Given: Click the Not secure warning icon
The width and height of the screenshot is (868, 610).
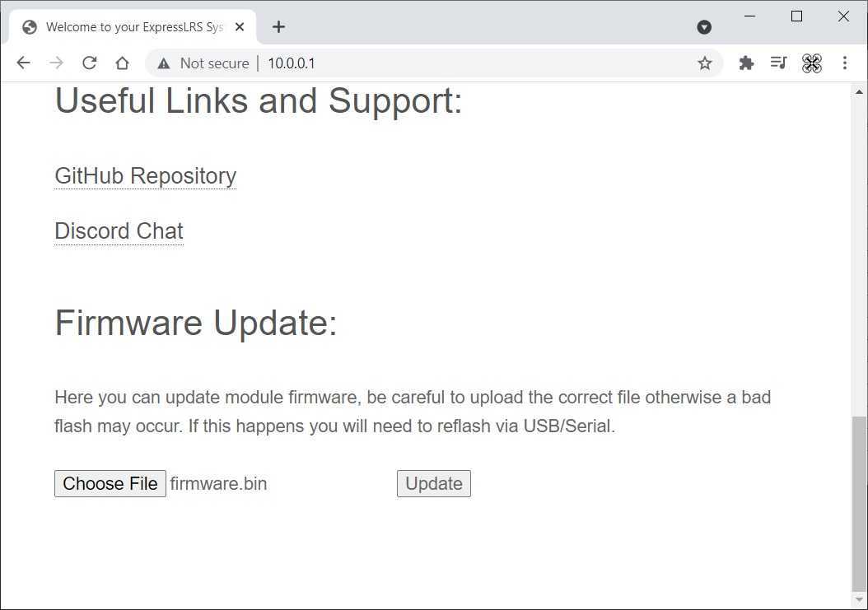Looking at the screenshot, I should tap(164, 63).
